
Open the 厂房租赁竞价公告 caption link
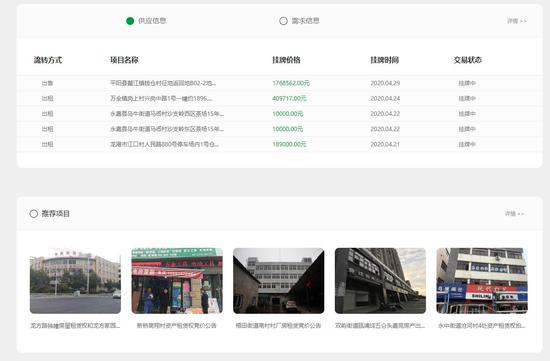click(279, 326)
